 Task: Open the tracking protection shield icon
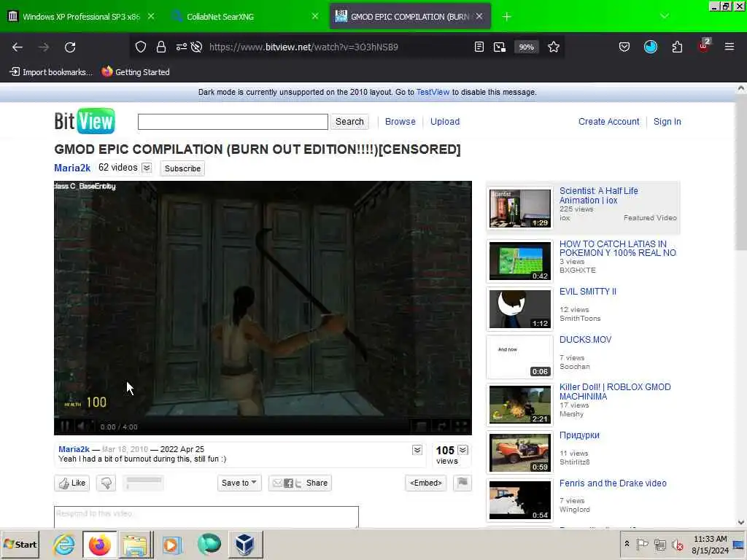click(141, 47)
